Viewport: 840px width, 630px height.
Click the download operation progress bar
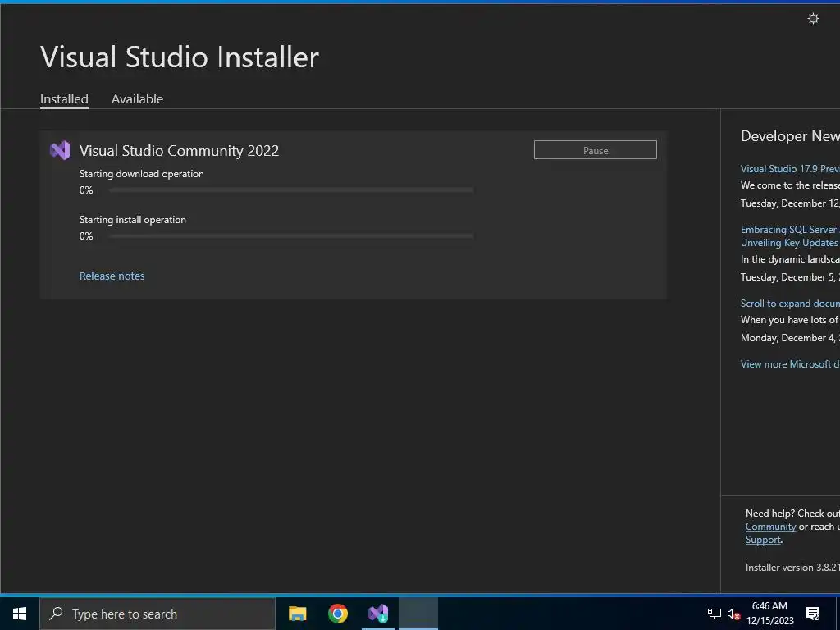(291, 190)
